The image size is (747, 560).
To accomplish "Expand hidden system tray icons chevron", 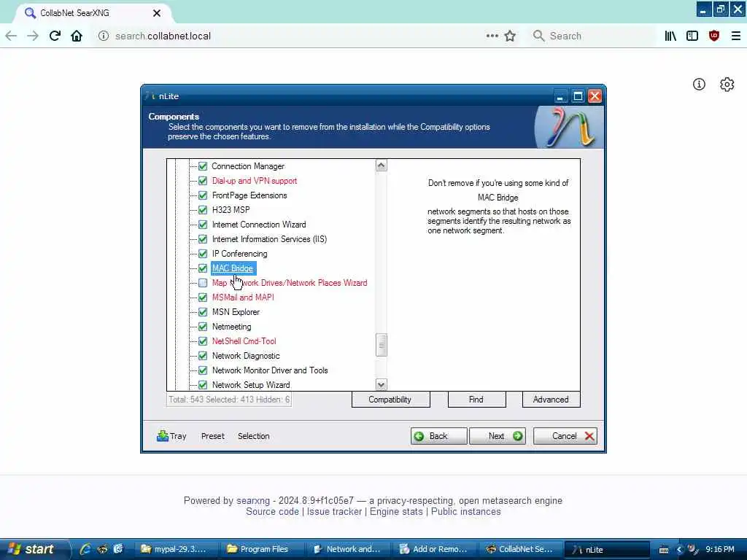I will (679, 550).
